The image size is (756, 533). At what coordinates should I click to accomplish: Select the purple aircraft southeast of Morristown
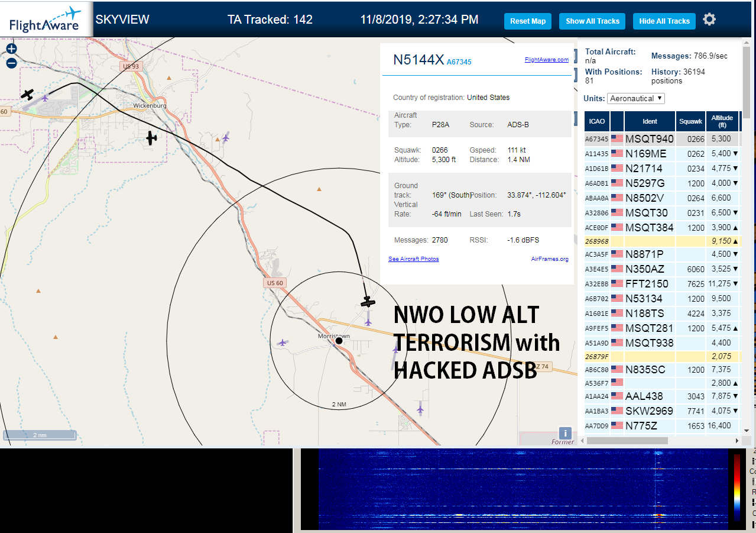tap(420, 409)
